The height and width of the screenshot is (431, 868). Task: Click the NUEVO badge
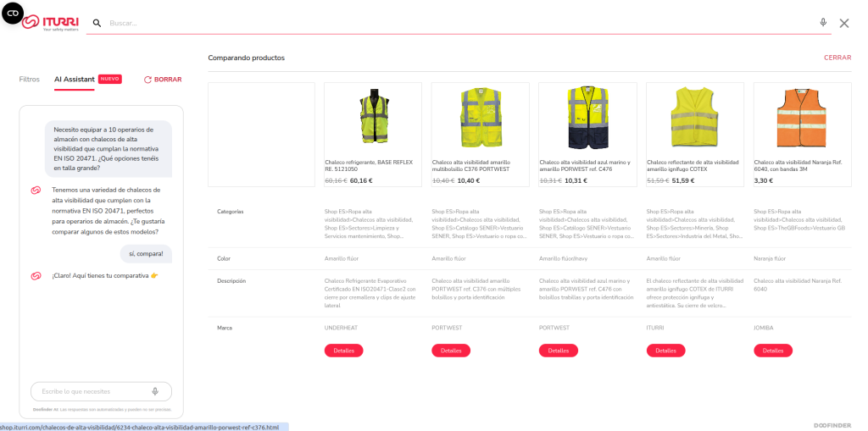coord(109,79)
